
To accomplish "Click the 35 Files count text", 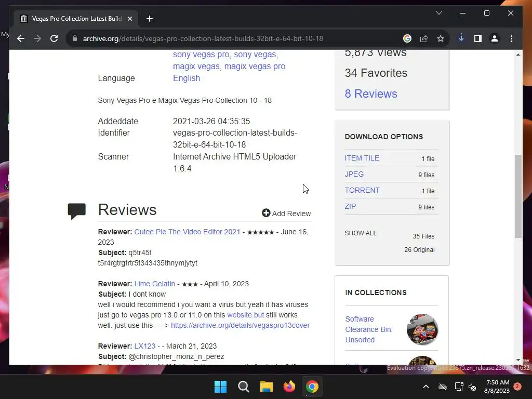I will pos(423,236).
